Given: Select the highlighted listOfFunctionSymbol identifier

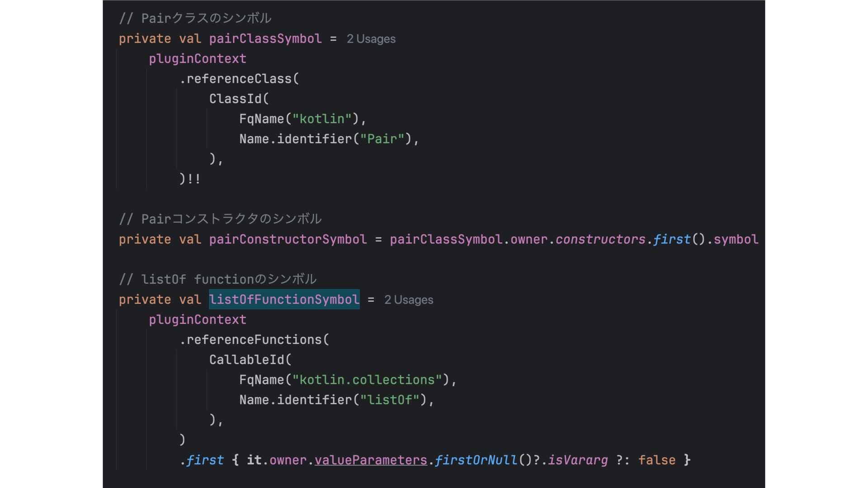Looking at the screenshot, I should coord(284,300).
